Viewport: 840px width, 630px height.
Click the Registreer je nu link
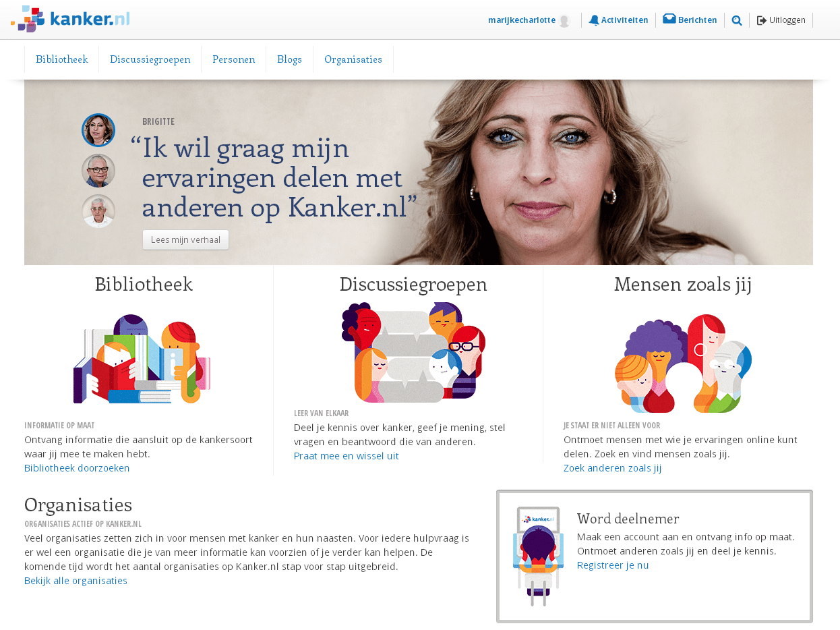point(613,565)
